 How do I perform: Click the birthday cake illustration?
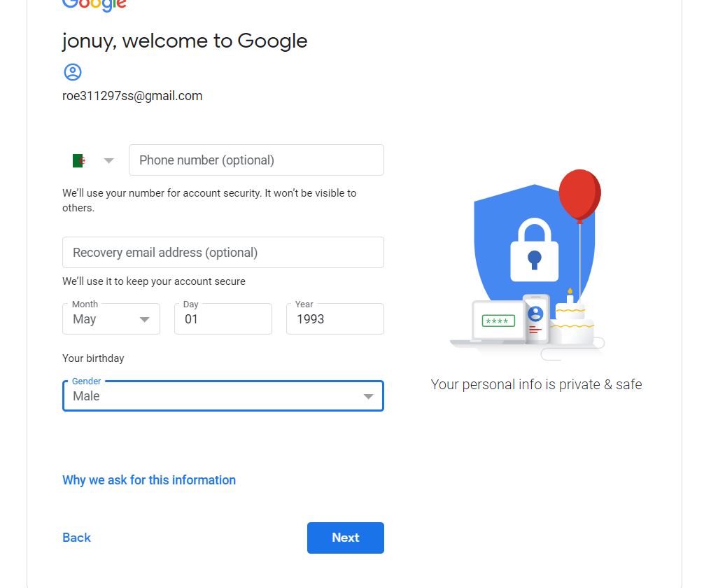[x=572, y=317]
